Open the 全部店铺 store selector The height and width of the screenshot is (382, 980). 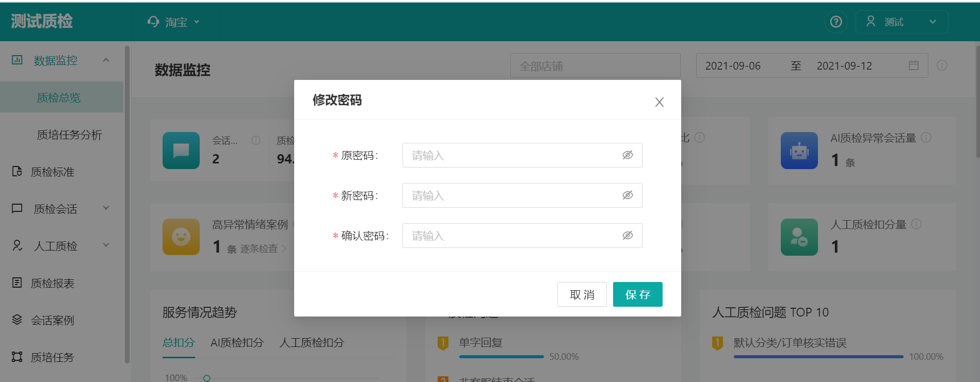[595, 66]
